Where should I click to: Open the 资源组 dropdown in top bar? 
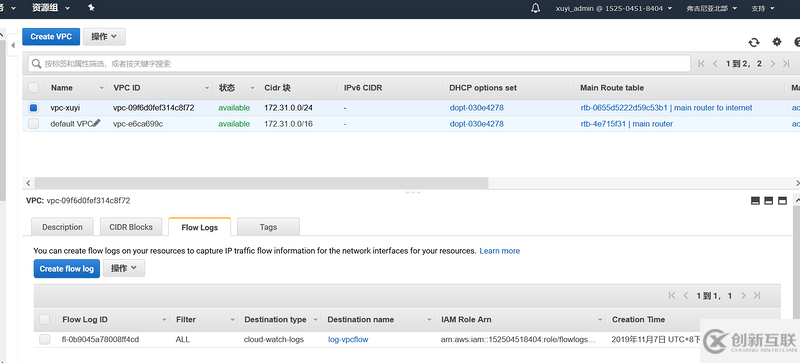pos(51,8)
